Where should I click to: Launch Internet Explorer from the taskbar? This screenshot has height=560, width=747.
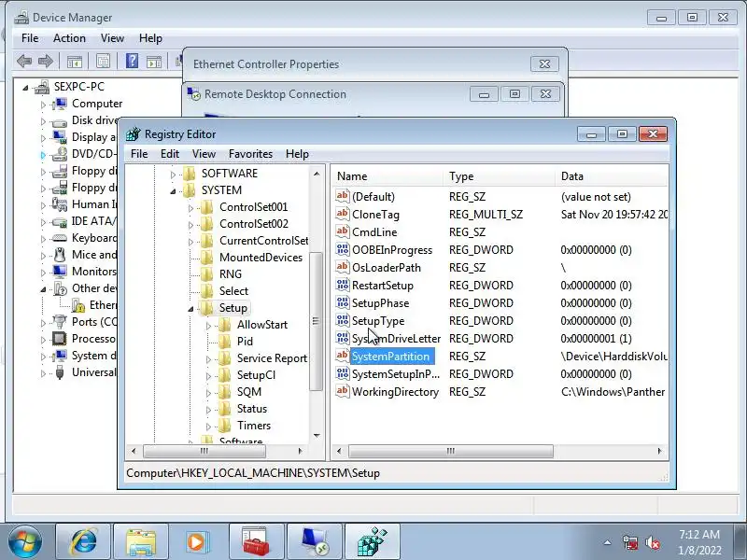pos(83,542)
